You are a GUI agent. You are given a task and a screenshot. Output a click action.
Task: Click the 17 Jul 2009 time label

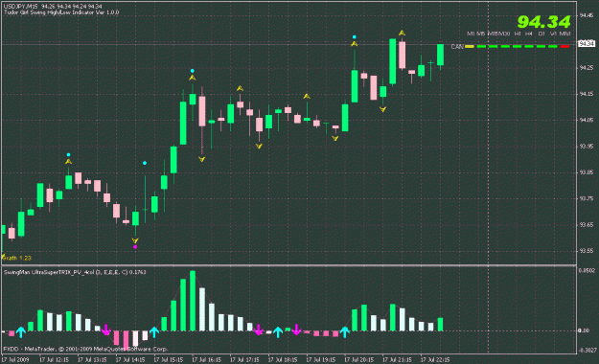[15, 360]
